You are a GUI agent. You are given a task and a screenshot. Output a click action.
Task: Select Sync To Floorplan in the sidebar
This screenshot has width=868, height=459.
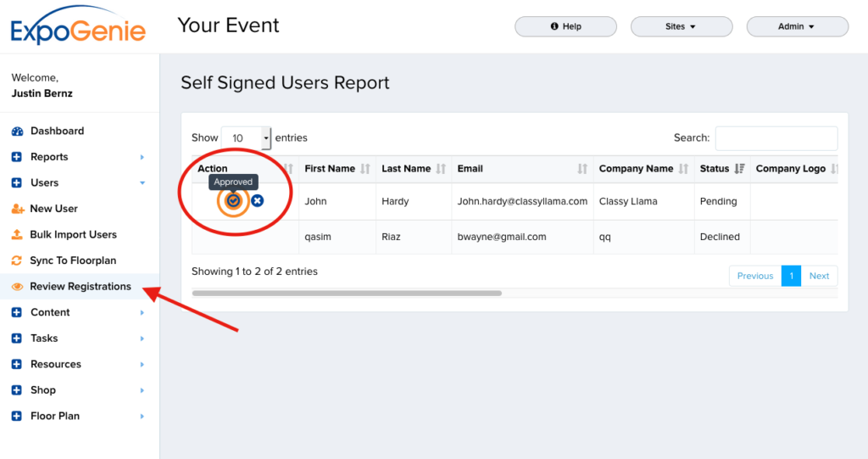73,260
